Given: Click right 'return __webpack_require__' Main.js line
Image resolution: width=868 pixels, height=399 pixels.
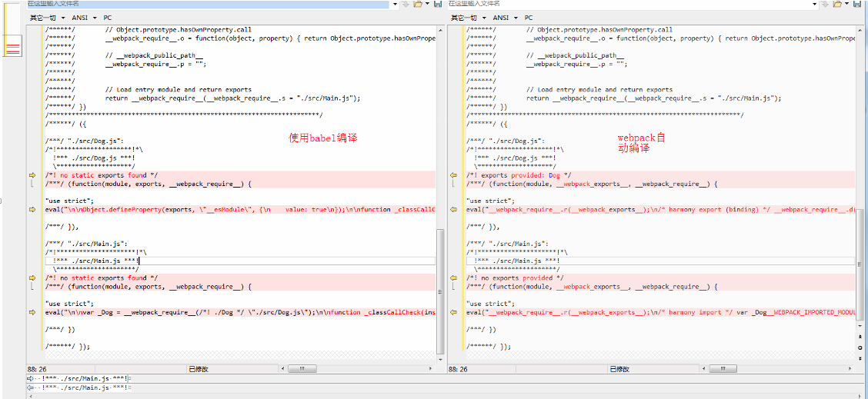Looking at the screenshot, I should coord(654,98).
